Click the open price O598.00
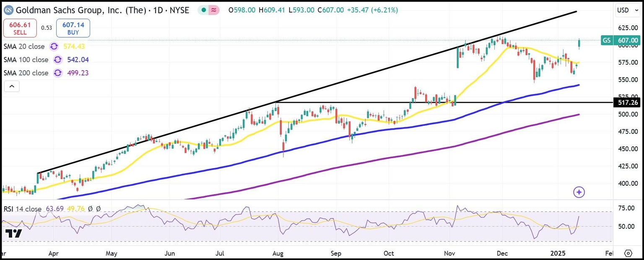 pyautogui.click(x=242, y=10)
